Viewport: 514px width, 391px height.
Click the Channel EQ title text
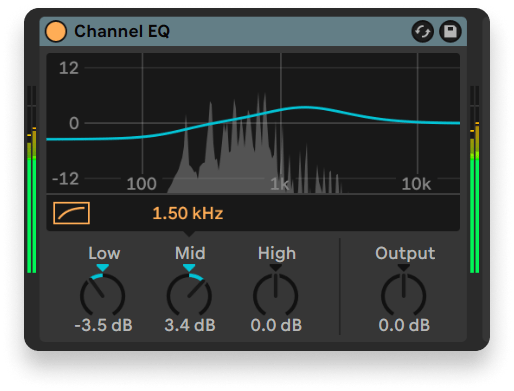[x=122, y=32]
